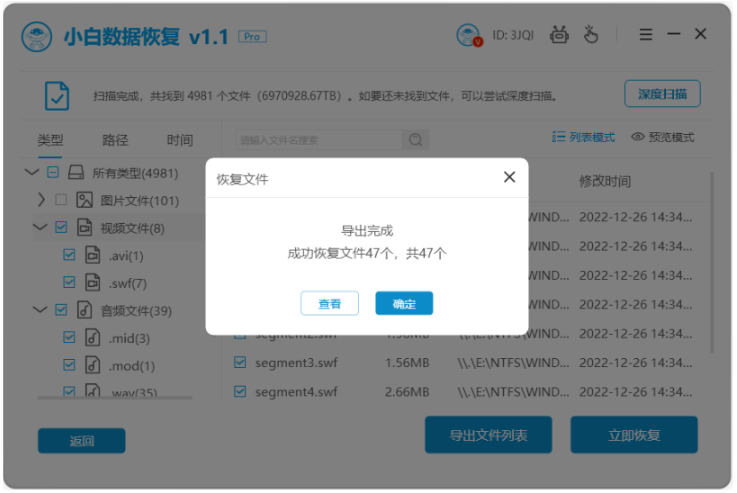This screenshot has width=737, height=493.
Task: Close the 恢复文件 dialog with X
Action: [x=510, y=177]
